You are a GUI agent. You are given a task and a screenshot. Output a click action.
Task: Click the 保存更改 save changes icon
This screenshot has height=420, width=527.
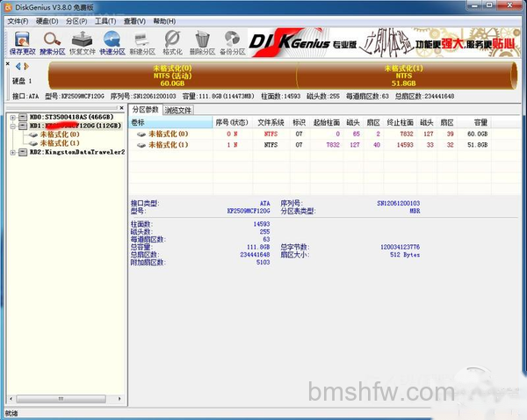point(22,43)
